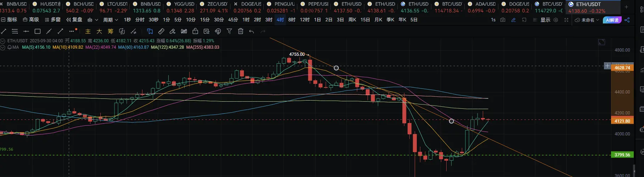Click the lower trendline anchor circle

click(451, 121)
